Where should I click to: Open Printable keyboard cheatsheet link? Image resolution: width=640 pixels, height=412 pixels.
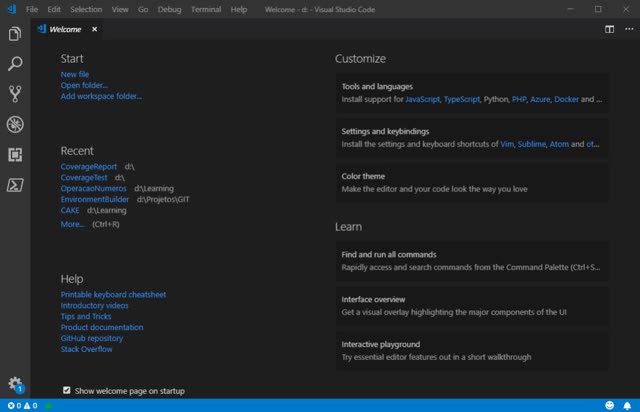[113, 294]
